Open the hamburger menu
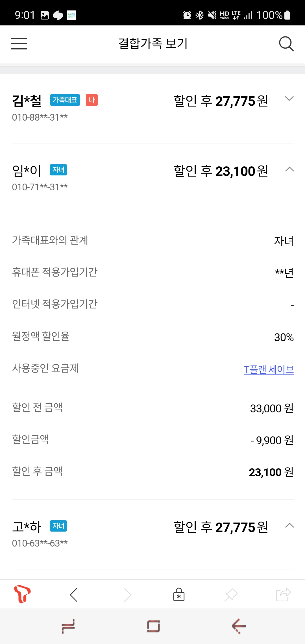This screenshot has width=305, height=644. 19,44
